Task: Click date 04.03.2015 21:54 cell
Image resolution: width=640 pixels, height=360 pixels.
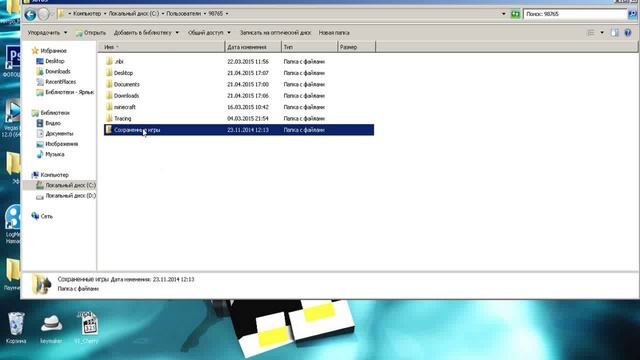Action: coord(248,119)
